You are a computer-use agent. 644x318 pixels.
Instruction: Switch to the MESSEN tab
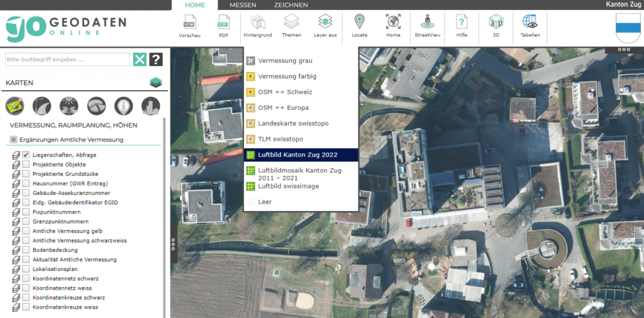click(243, 5)
